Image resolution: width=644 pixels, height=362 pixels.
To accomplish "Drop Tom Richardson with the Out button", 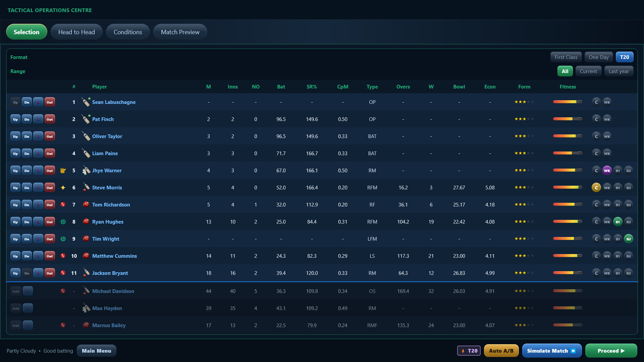I will point(50,205).
